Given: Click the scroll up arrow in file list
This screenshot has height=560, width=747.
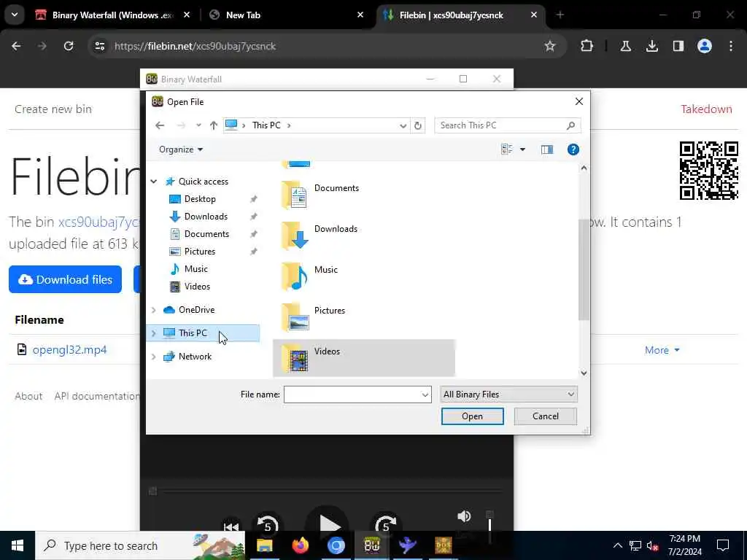Looking at the screenshot, I should (x=584, y=168).
